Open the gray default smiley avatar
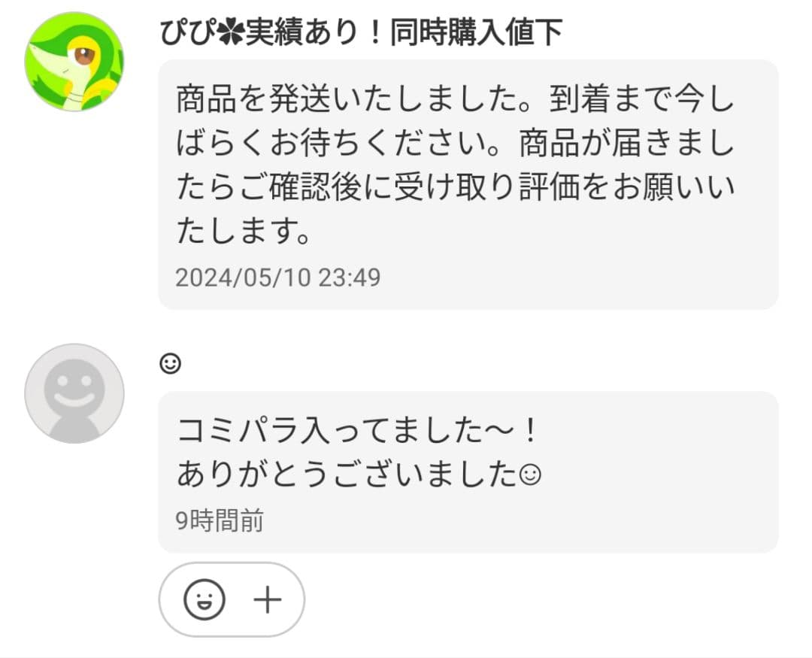The image size is (812, 658). 74,393
